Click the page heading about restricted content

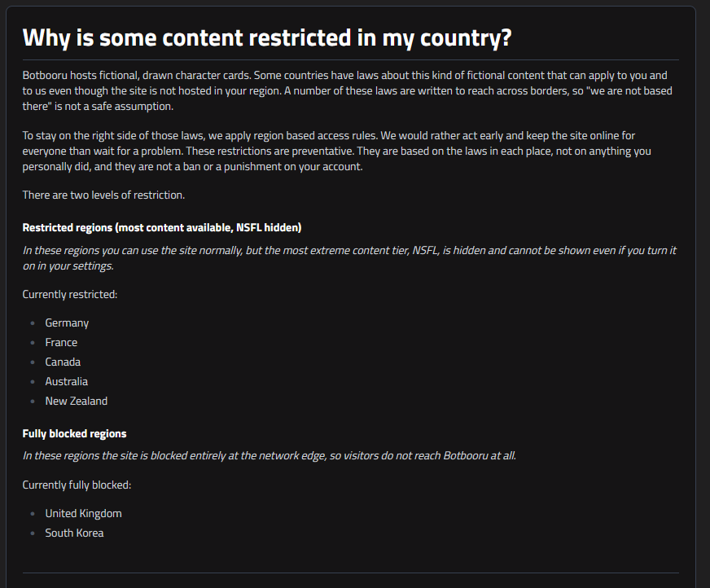coord(267,37)
